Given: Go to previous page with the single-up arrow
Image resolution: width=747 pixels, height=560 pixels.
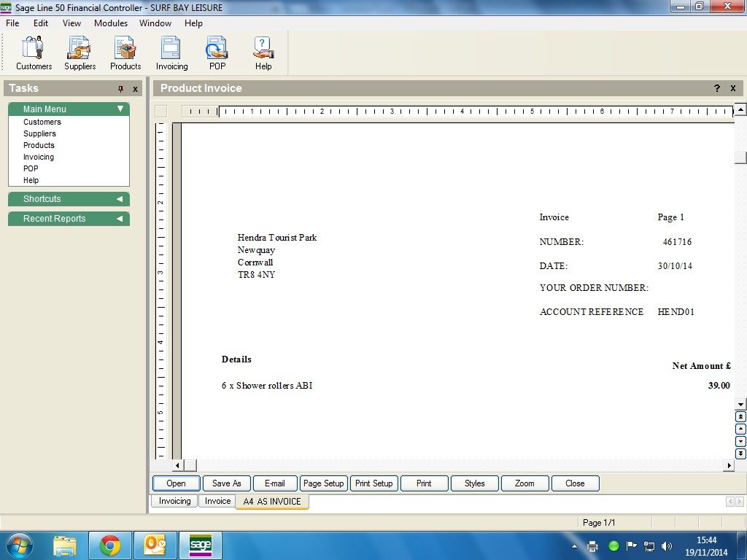Looking at the screenshot, I should pos(740,429).
